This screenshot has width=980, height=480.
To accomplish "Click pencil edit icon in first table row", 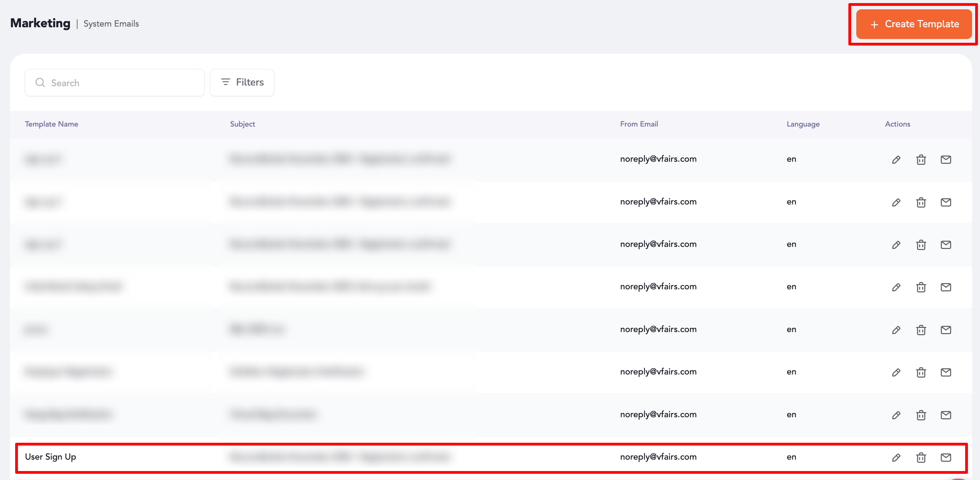I will (896, 160).
